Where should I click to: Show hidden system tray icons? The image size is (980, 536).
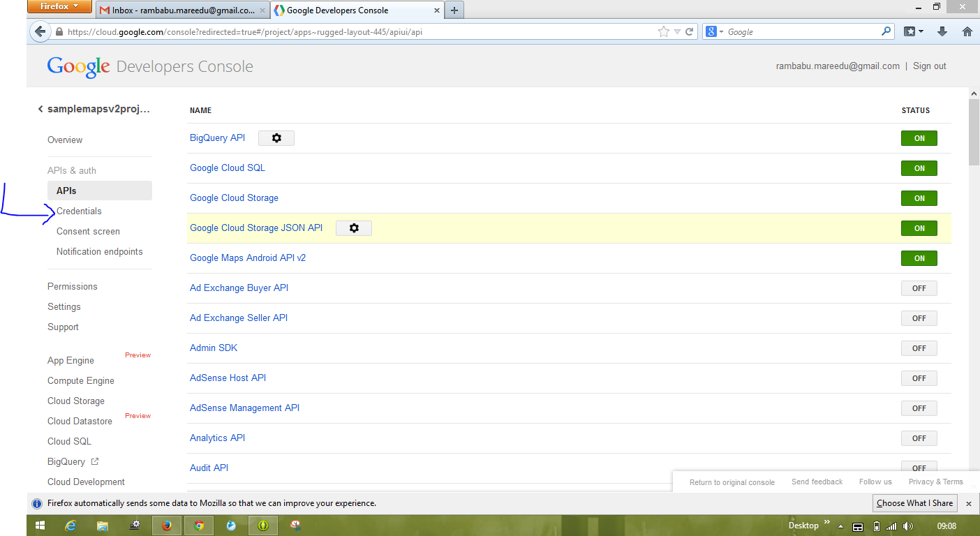[x=841, y=526]
